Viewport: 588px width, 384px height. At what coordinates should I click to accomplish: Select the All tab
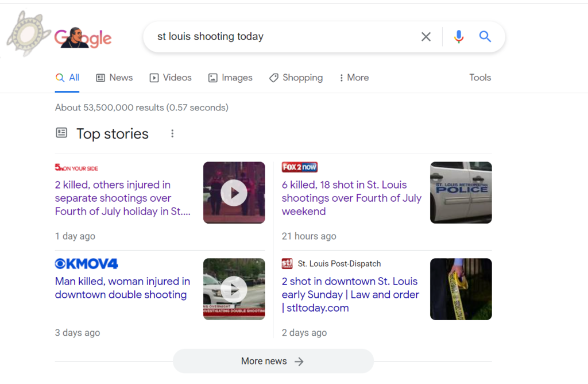[67, 78]
